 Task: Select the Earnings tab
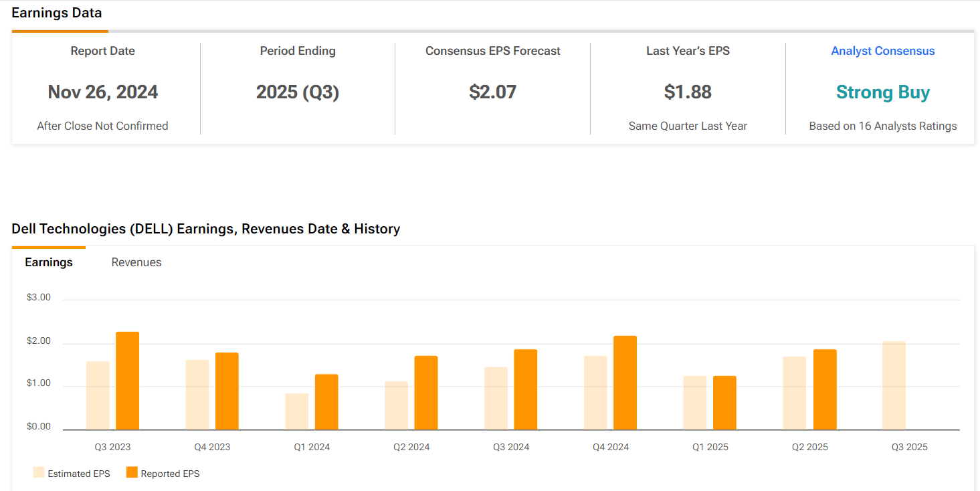coord(49,262)
